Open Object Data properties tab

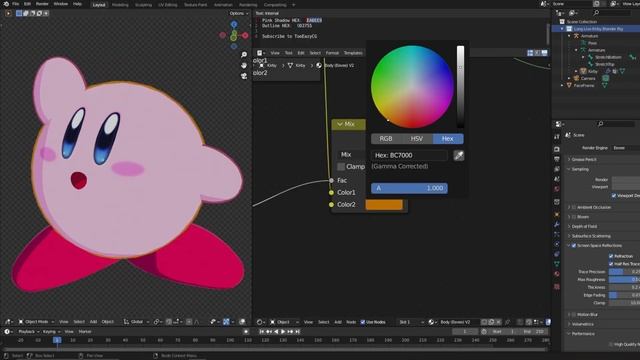(557, 264)
